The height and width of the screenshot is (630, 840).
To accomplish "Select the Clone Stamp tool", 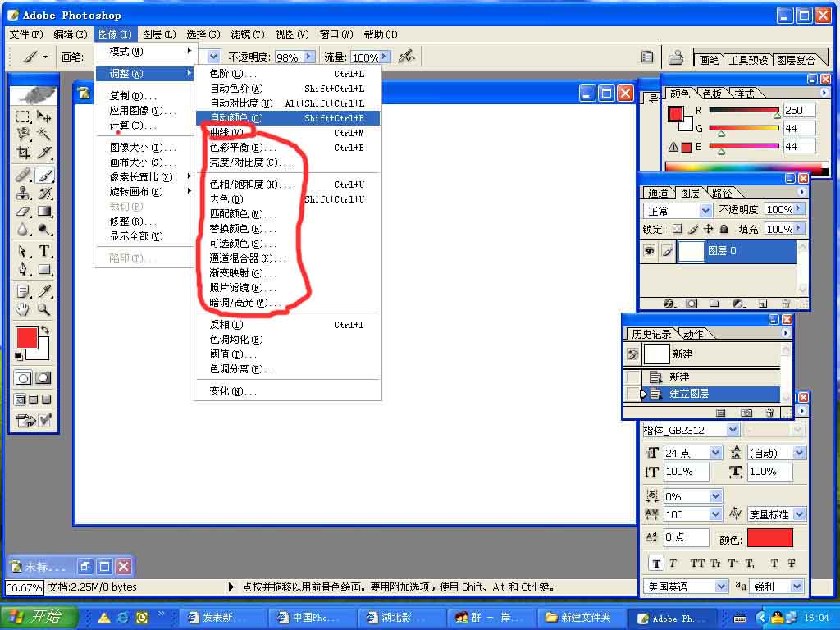I will (22, 193).
